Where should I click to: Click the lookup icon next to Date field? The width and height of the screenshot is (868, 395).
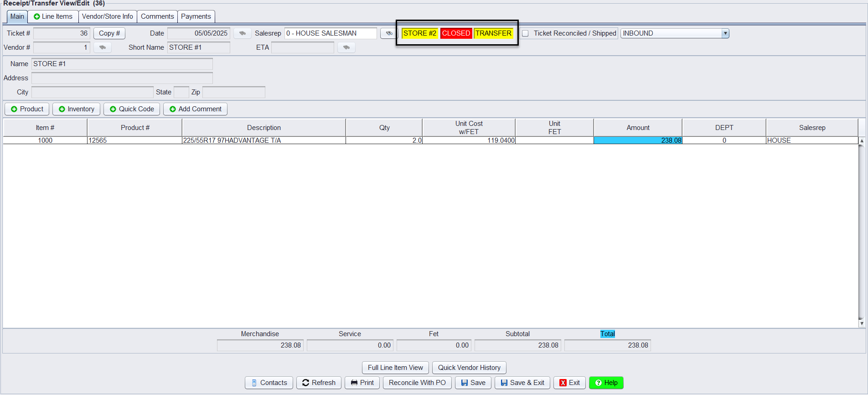tap(242, 33)
